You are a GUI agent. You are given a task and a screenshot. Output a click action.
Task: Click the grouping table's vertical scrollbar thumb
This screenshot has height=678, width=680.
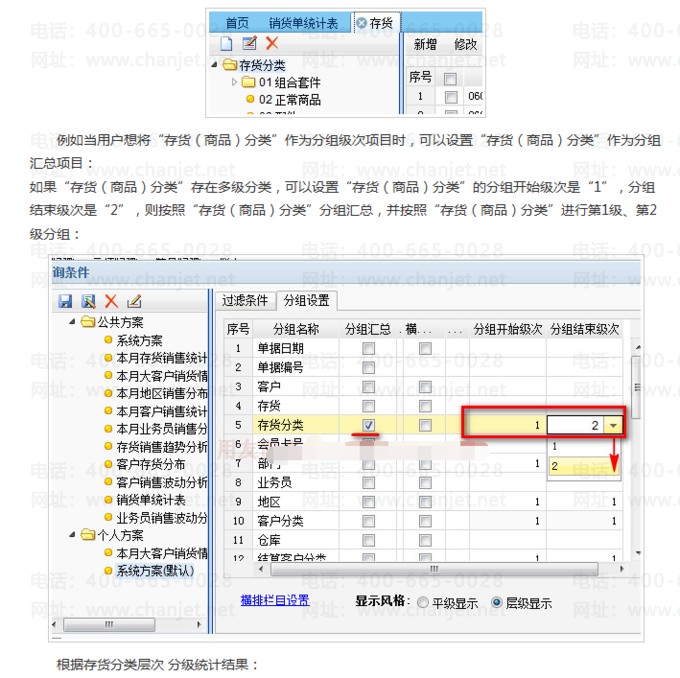pyautogui.click(x=638, y=387)
